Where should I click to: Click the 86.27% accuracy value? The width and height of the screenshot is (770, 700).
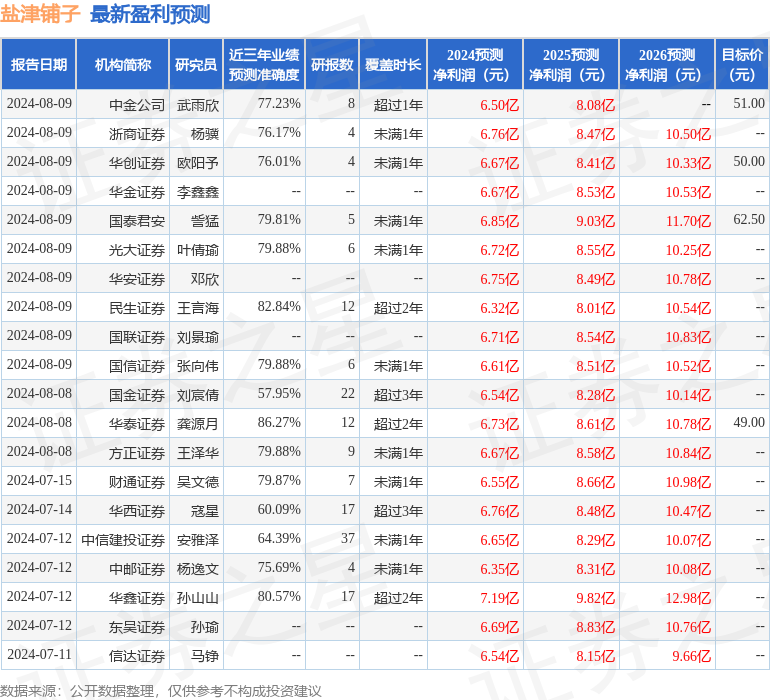(x=279, y=422)
